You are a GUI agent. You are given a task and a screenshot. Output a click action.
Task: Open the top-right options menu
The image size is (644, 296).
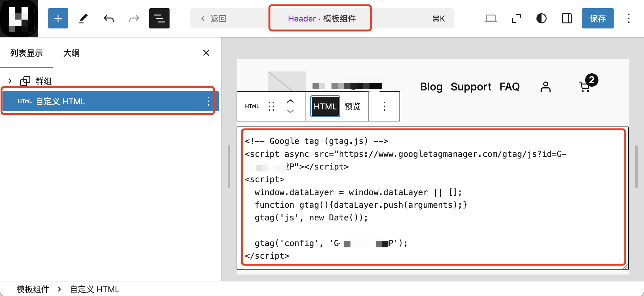click(629, 18)
